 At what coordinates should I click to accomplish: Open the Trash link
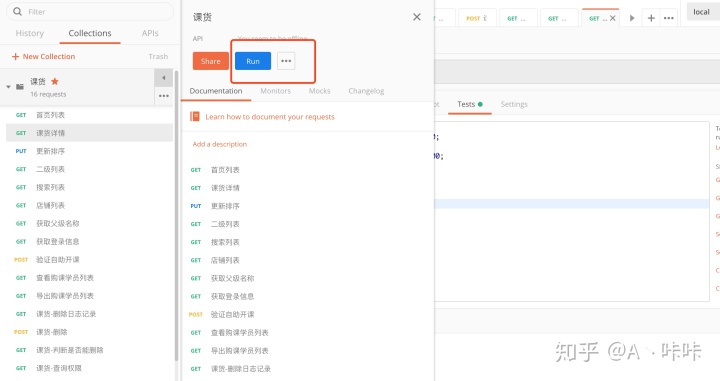pyautogui.click(x=158, y=56)
